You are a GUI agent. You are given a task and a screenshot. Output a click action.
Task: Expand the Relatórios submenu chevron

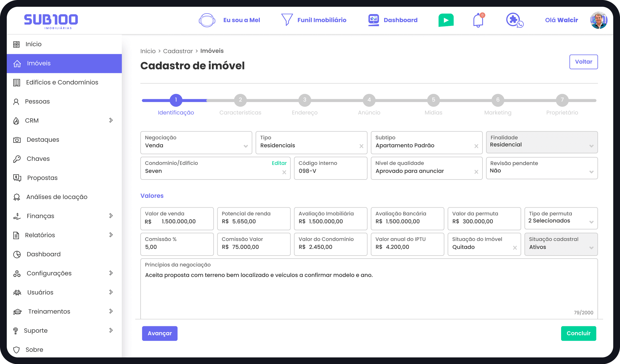point(111,235)
